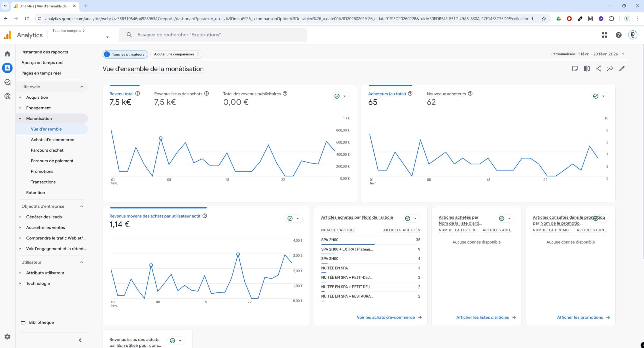The width and height of the screenshot is (644, 348).
Task: Click the Ajouter une comparaison button
Action: tap(176, 54)
